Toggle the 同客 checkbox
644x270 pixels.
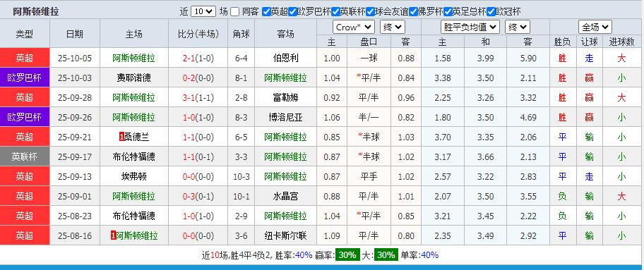point(235,11)
